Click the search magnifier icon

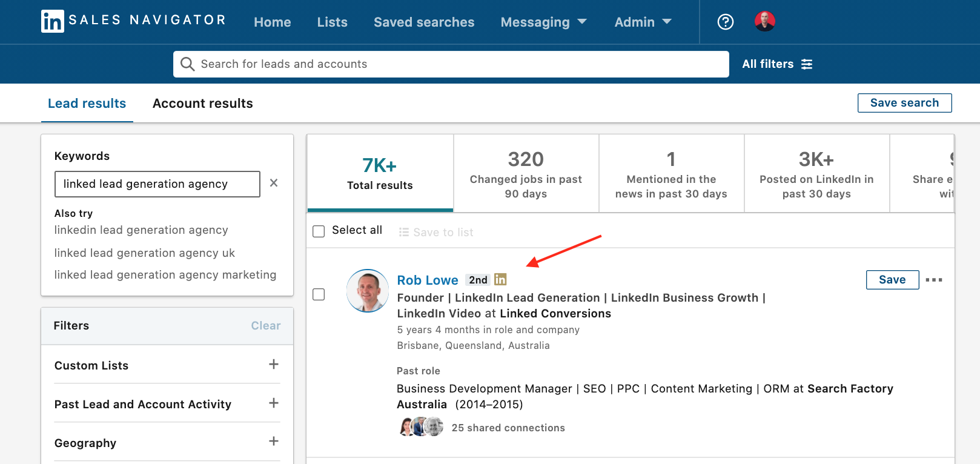(187, 64)
